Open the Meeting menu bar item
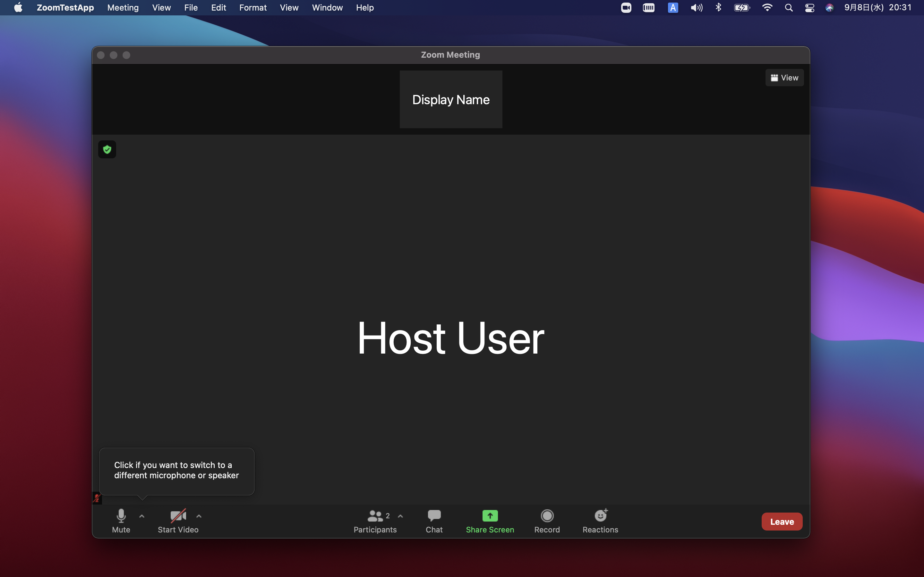The image size is (924, 577). [123, 7]
